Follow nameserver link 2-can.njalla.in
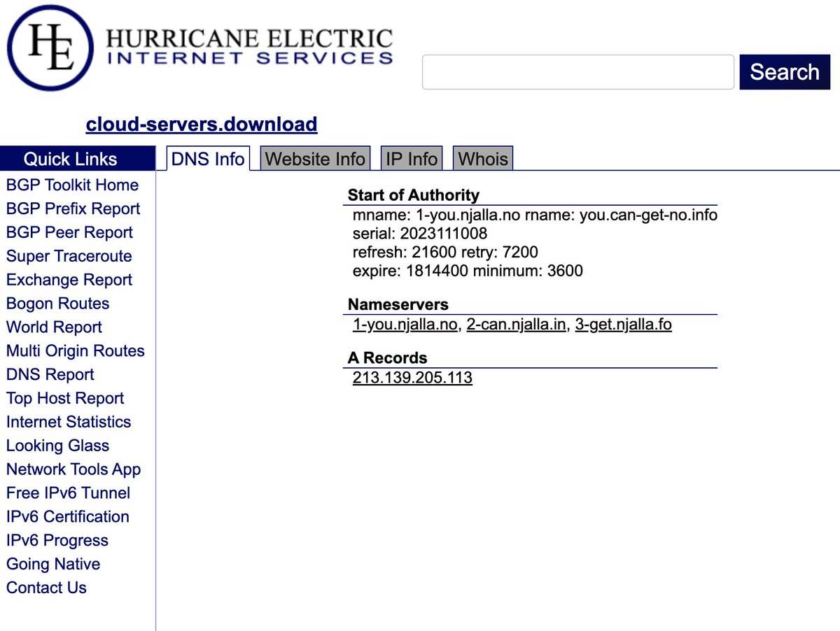 (x=516, y=325)
